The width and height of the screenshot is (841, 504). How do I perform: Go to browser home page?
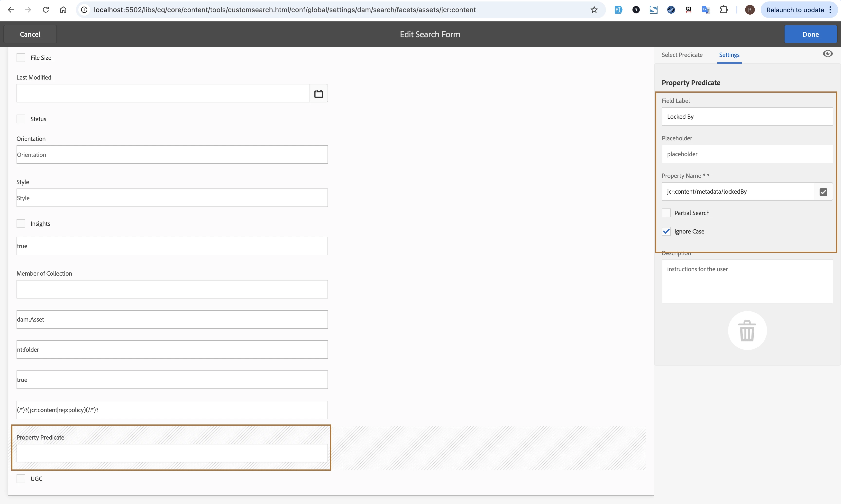(63, 10)
